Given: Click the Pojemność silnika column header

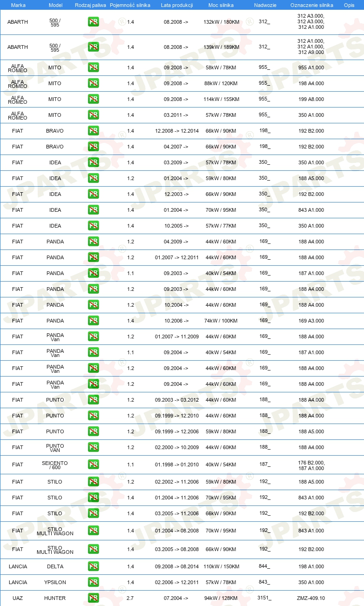Looking at the screenshot, I should pos(130,5).
